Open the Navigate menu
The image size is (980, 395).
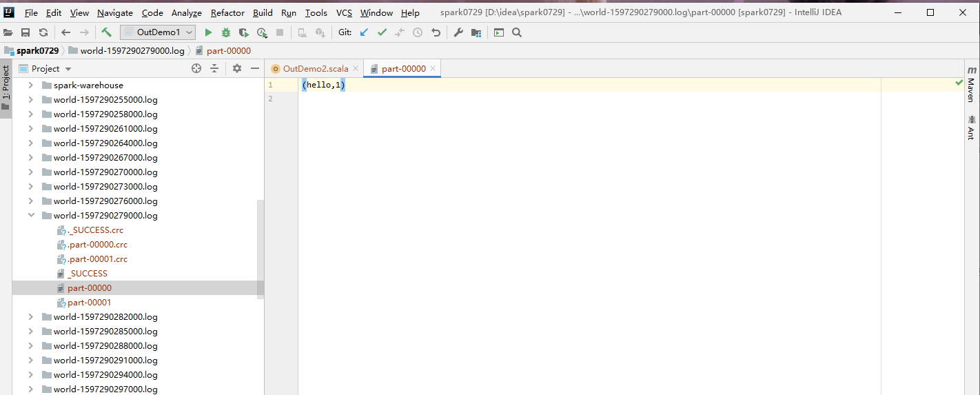pos(115,12)
